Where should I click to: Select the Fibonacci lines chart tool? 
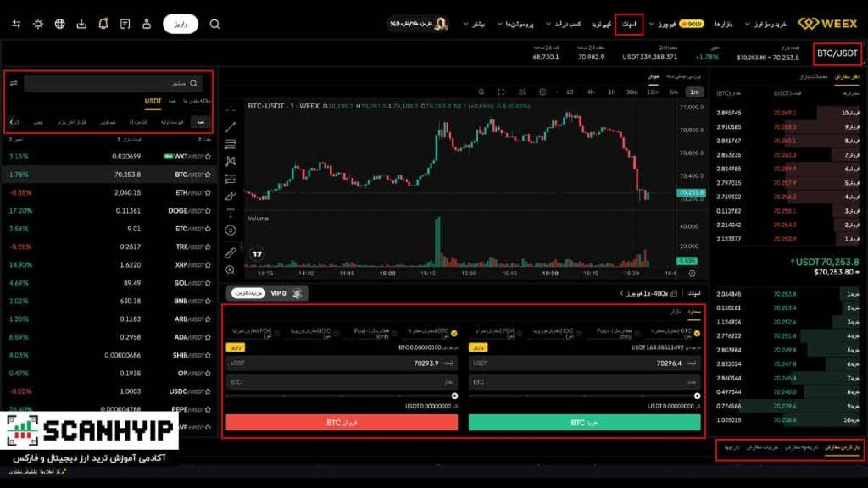click(x=231, y=144)
